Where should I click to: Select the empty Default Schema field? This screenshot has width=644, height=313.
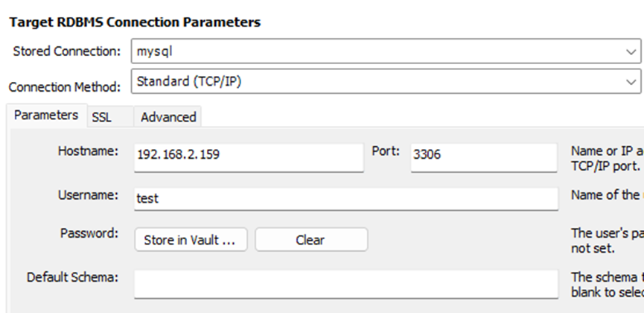coord(345,282)
